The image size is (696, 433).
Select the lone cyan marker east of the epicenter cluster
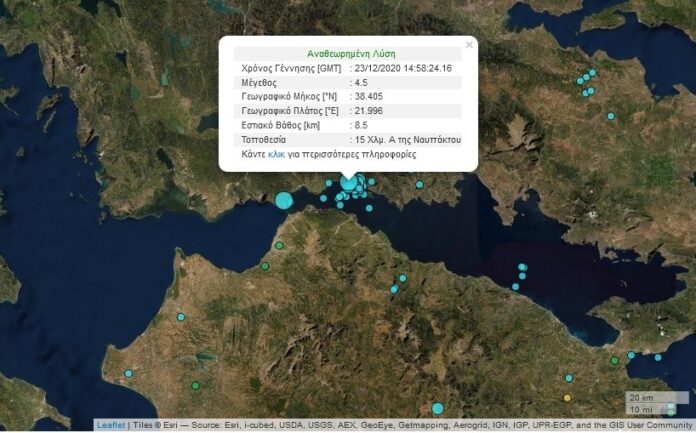(x=420, y=186)
